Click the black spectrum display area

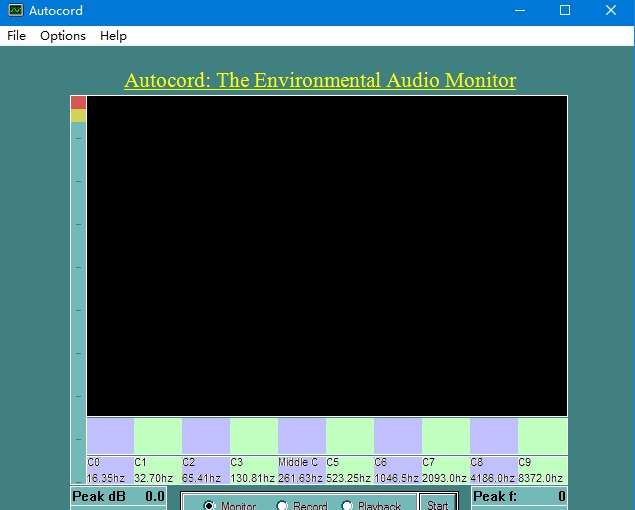coord(327,256)
